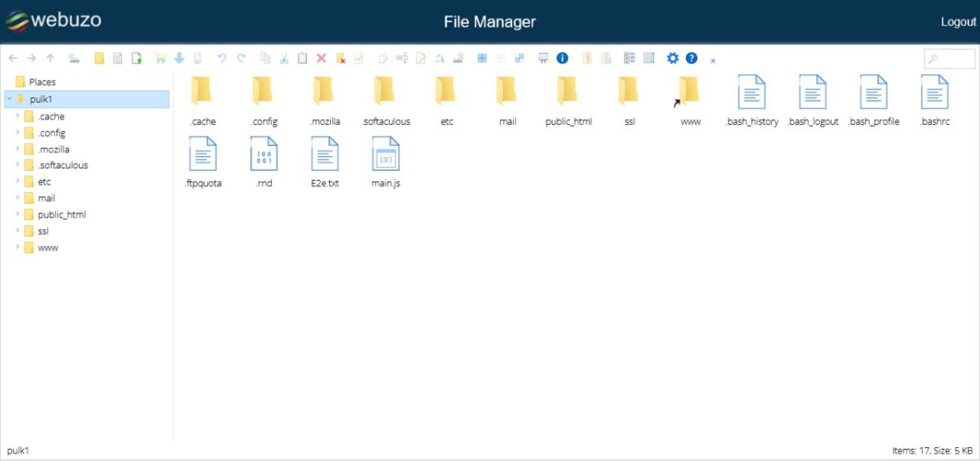
Task: Click the Preview easel icon
Action: (543, 58)
